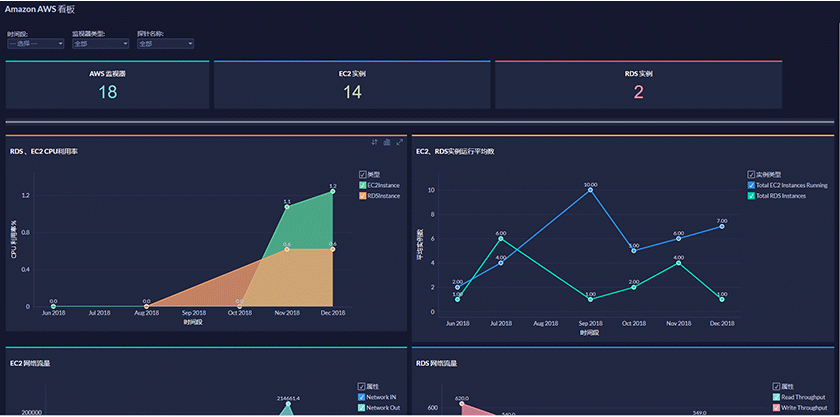Click Network Out legend checkbox

(x=361, y=408)
